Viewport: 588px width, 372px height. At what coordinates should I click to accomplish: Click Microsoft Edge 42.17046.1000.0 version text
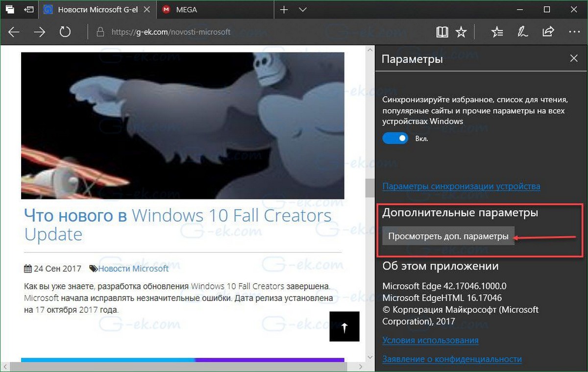tap(444, 286)
